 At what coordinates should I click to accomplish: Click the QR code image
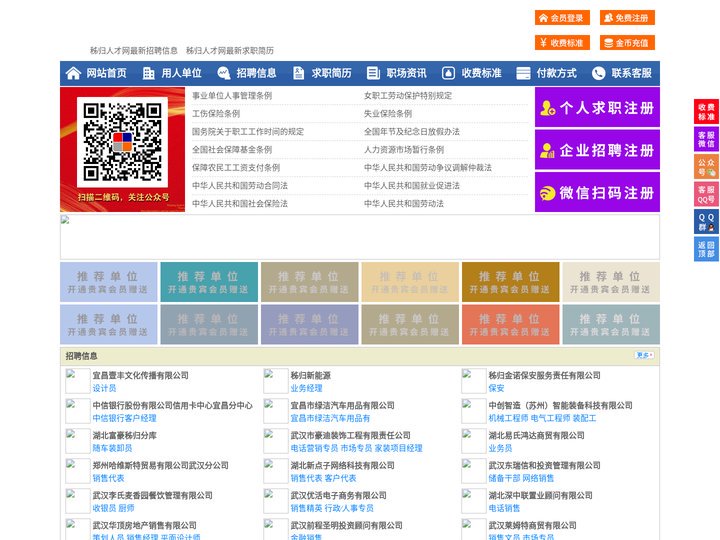(122, 142)
